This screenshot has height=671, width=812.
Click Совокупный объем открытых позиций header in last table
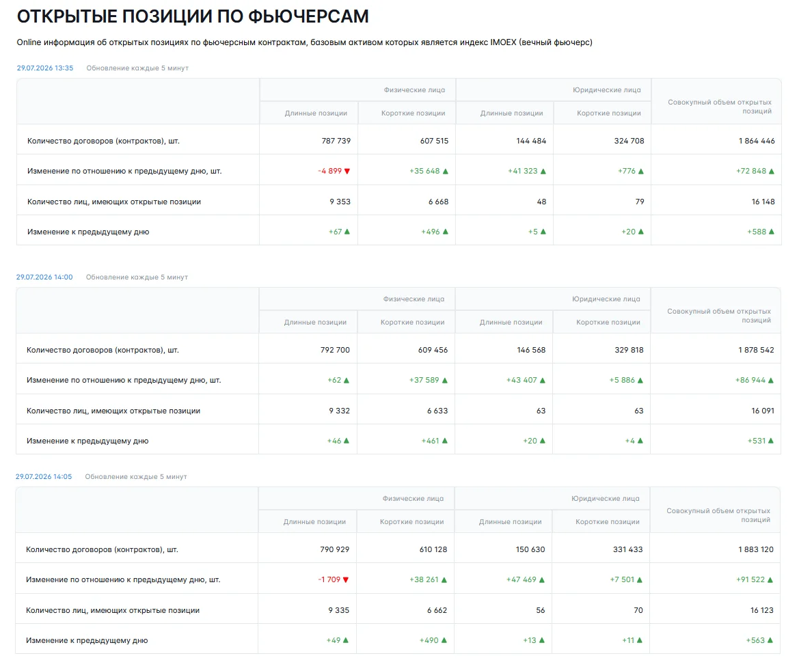pos(718,515)
